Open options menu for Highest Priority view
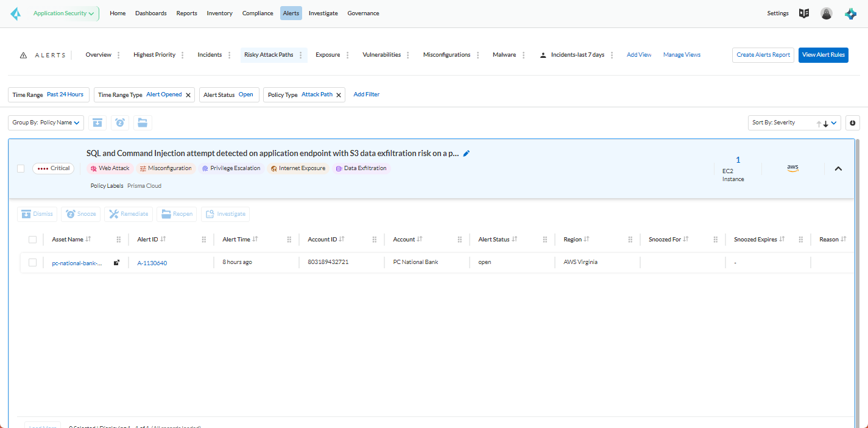This screenshot has height=428, width=868. click(183, 55)
